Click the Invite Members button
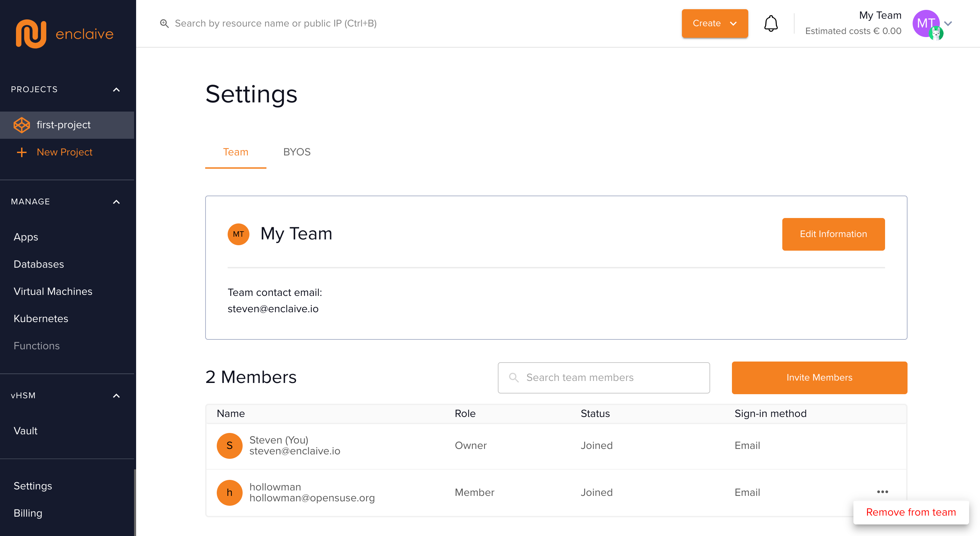The width and height of the screenshot is (980, 536). coord(819,378)
